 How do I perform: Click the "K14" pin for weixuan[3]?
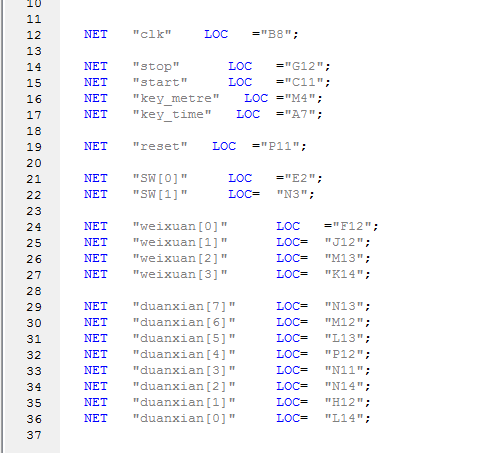pyautogui.click(x=344, y=274)
